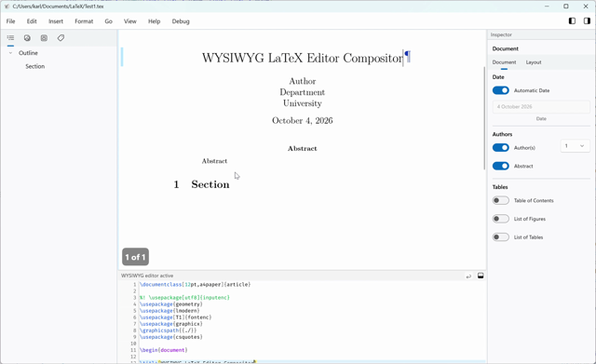Viewport: 596px width, 364px height.
Task: Open the tags sidebar panel icon
Action: tap(61, 38)
